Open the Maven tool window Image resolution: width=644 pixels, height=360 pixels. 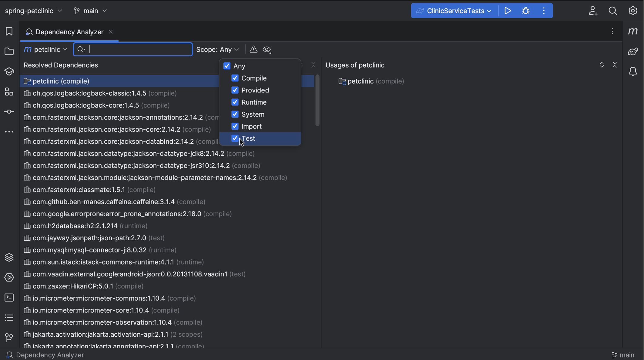click(633, 31)
